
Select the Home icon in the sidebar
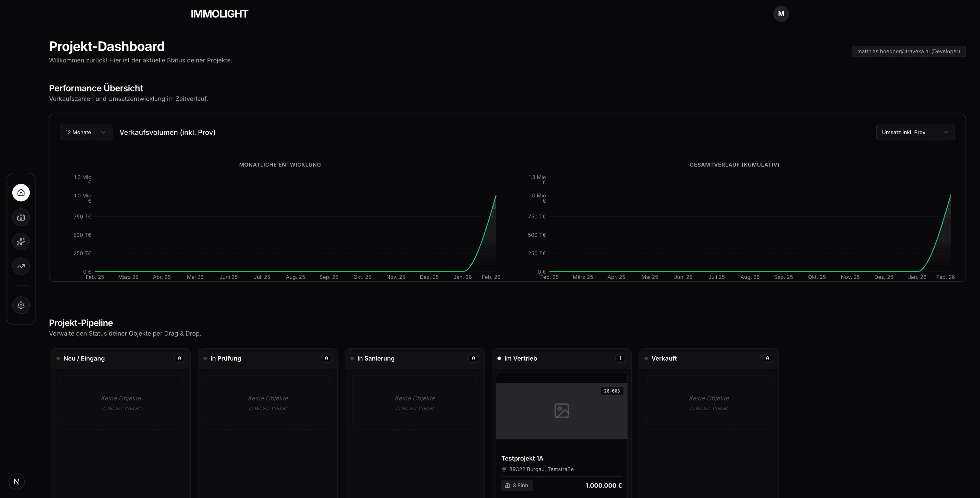(x=21, y=192)
